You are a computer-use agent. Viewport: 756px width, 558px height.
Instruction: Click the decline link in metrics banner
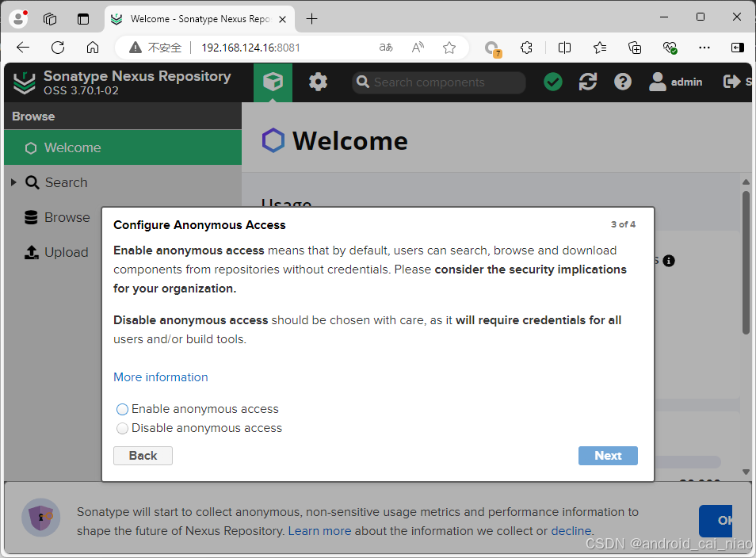pos(571,531)
